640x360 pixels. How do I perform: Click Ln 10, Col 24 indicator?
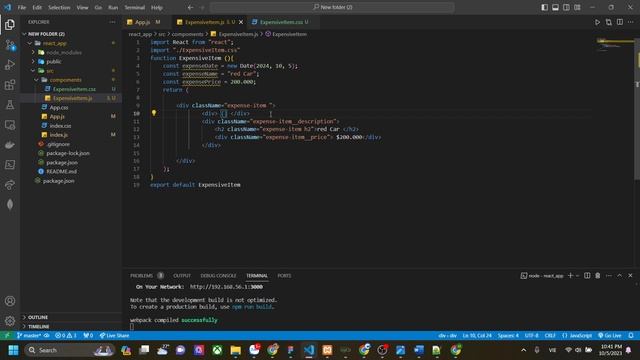click(x=477, y=336)
